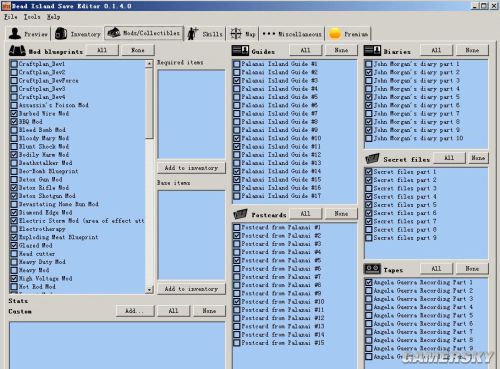Click the Secret files folder icon
The height and width of the screenshot is (369, 500).
[x=372, y=159]
